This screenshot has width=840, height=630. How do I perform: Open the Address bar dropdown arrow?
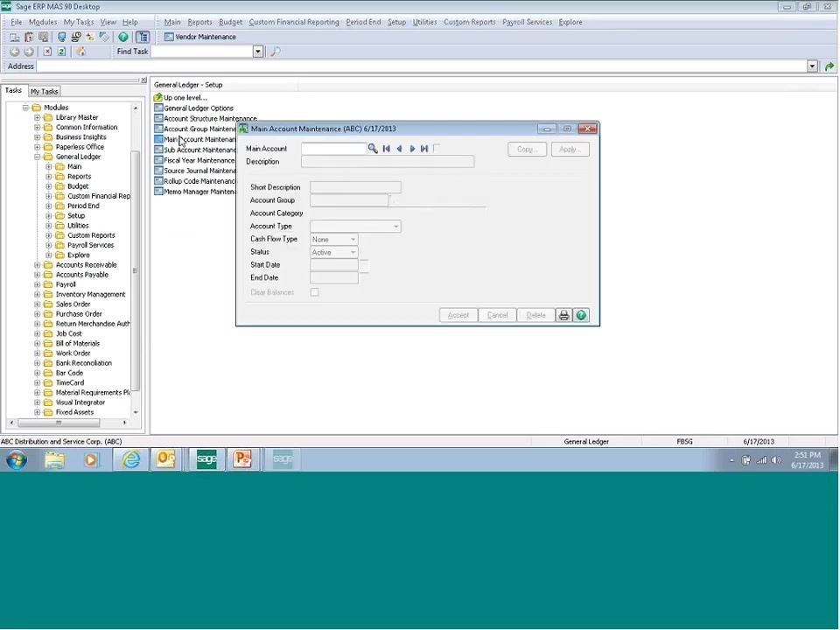pyautogui.click(x=813, y=66)
